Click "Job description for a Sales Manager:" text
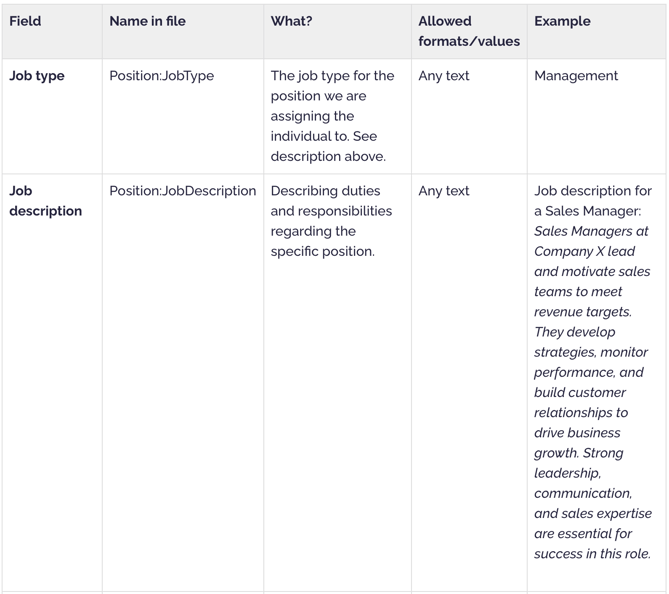 click(592, 201)
